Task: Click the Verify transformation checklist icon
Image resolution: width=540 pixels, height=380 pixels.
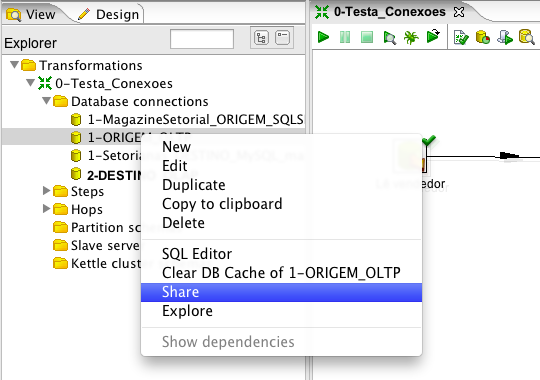Action: pos(461,37)
